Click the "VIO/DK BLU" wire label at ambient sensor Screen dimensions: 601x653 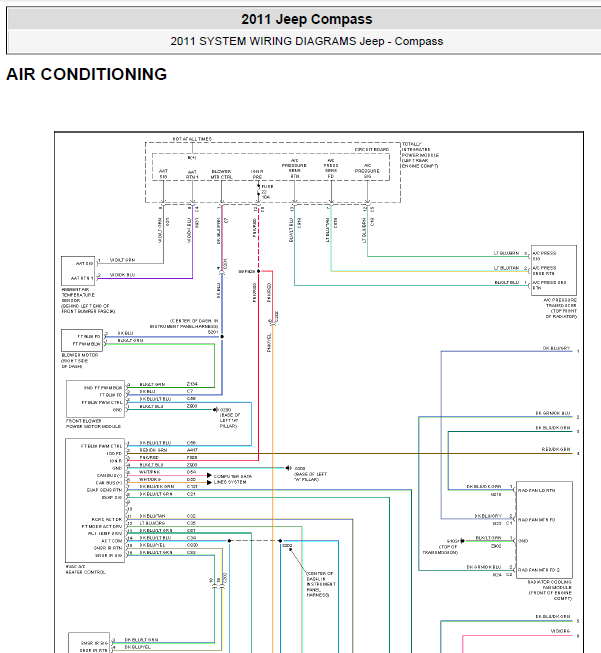pyautogui.click(x=122, y=275)
